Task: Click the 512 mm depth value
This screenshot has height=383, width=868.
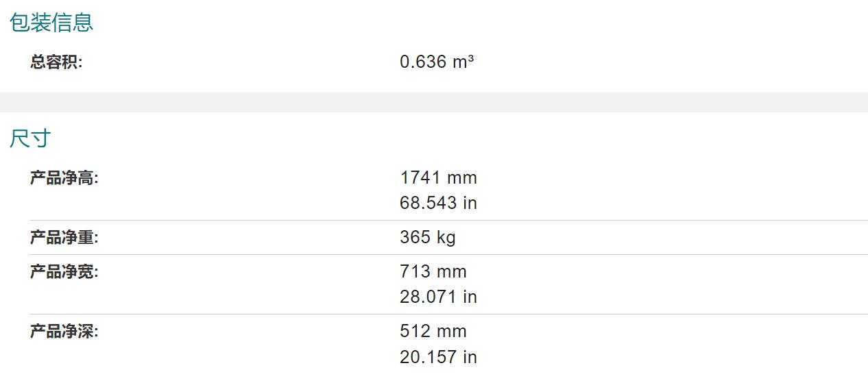Action: coord(433,332)
